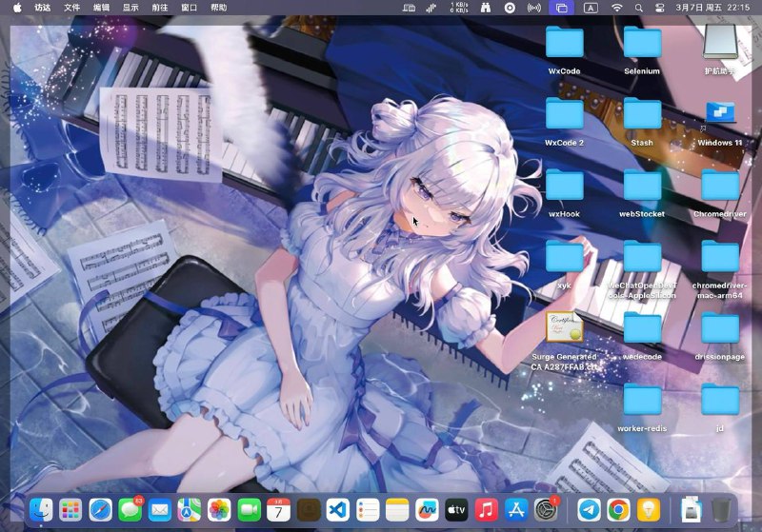The image size is (762, 532).
Task: Select the Selenium folder
Action: tap(642, 42)
